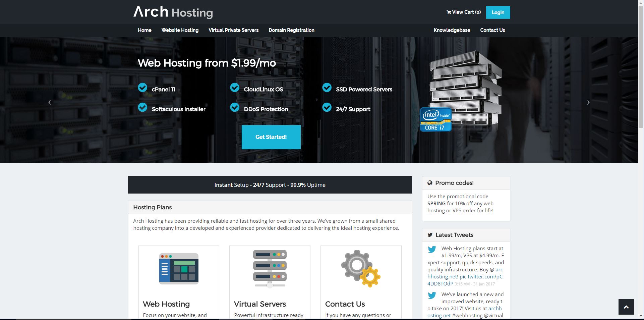Click the Virtual Servers rack icon
Image resolution: width=644 pixels, height=320 pixels.
pyautogui.click(x=270, y=269)
